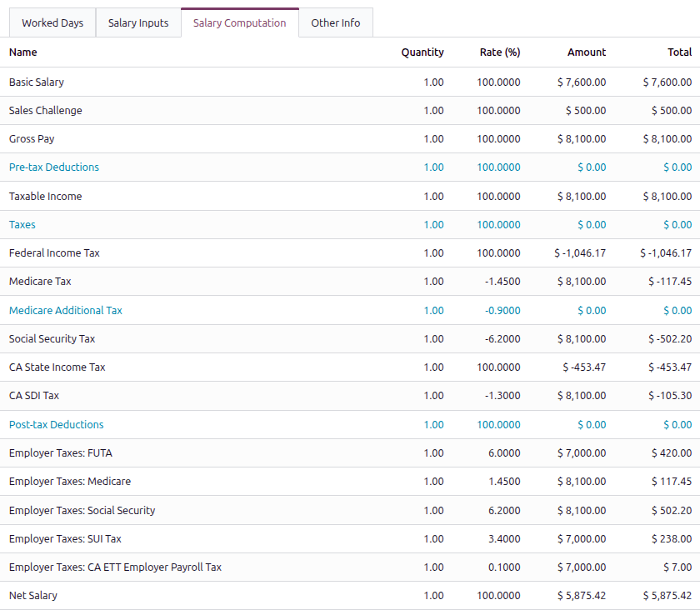The image size is (700, 610).
Task: Select the Social Security Tax row name
Action: tap(52, 338)
